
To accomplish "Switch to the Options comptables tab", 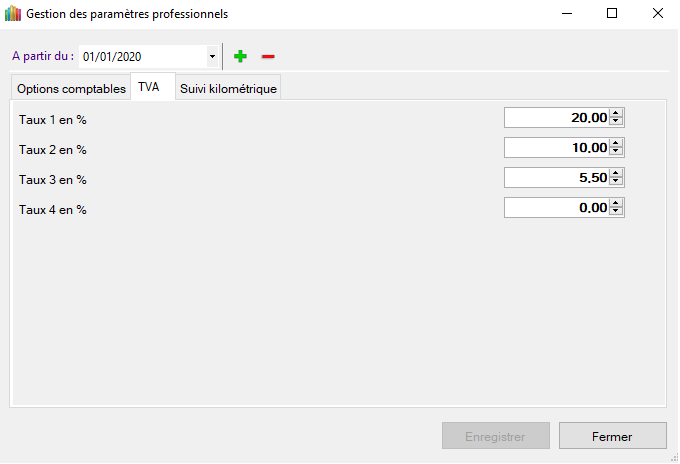I will tap(71, 89).
